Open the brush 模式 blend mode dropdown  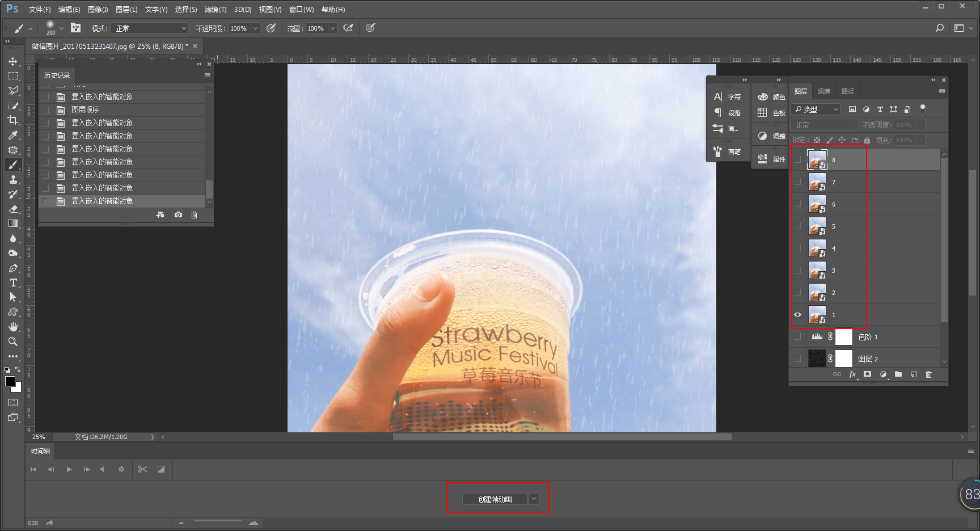coord(149,28)
